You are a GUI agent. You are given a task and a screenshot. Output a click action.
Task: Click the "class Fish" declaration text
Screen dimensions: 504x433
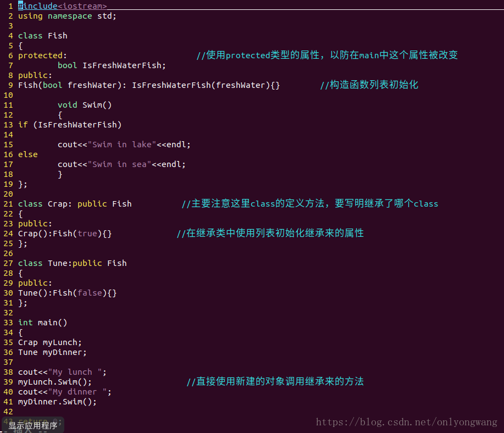pos(43,36)
